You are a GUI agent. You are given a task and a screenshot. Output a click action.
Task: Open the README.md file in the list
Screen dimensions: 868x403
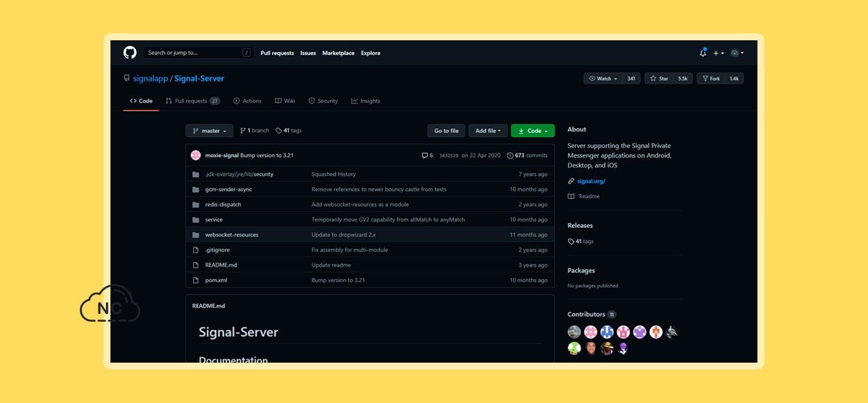coord(221,265)
